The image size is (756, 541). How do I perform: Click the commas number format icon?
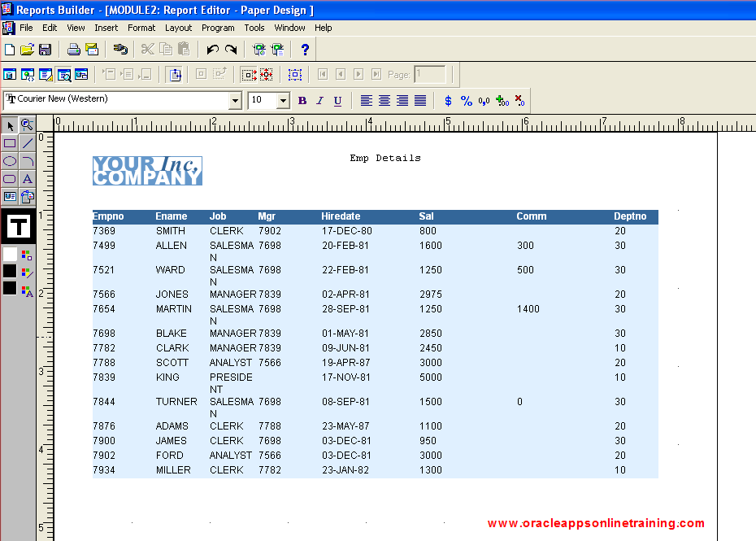[x=484, y=100]
